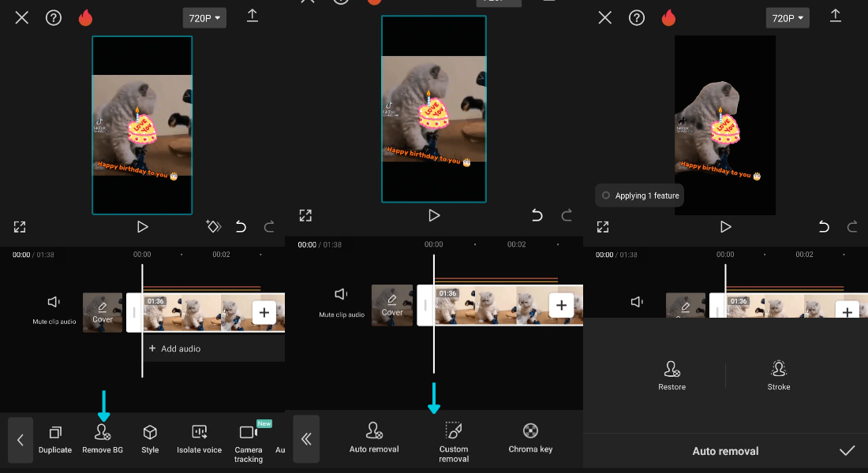Tap the Applying 1 feature indicator
The height and width of the screenshot is (473, 868).
pos(639,196)
